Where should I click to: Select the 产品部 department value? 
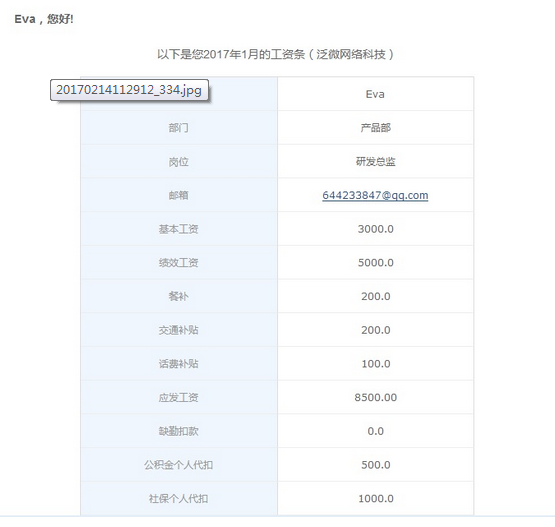[x=375, y=128]
